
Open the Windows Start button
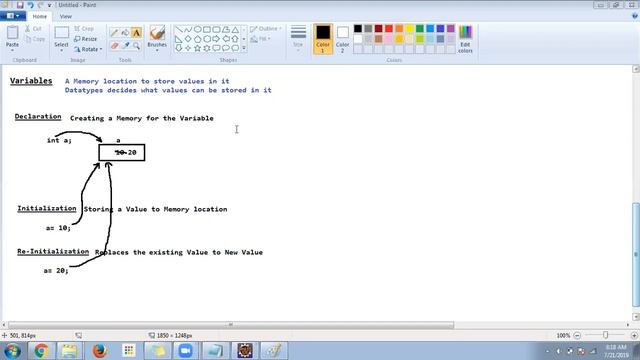12,351
